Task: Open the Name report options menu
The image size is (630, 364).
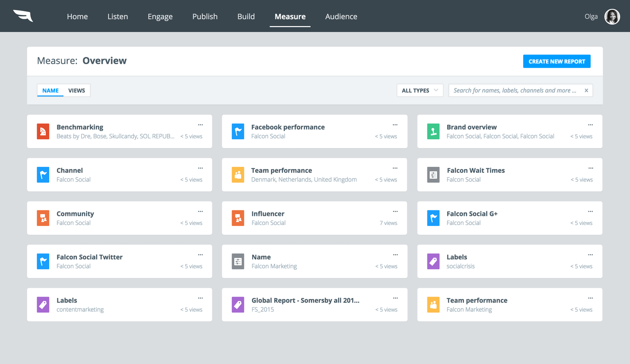Action: point(395,255)
